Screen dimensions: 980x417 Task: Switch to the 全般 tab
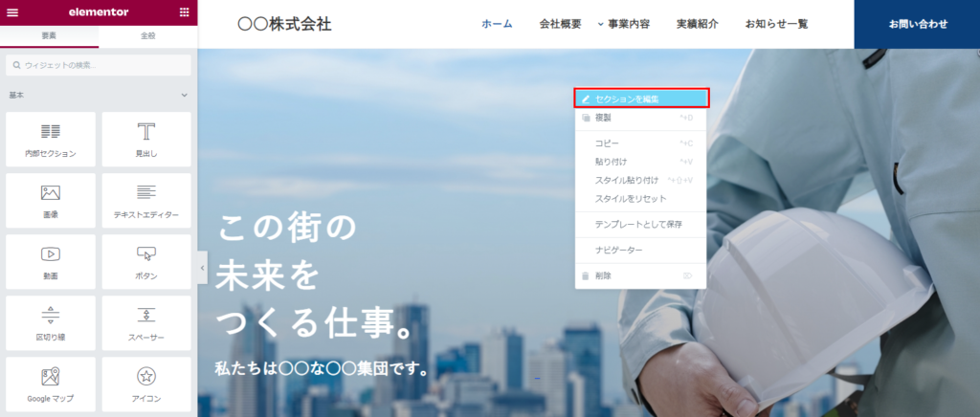147,37
